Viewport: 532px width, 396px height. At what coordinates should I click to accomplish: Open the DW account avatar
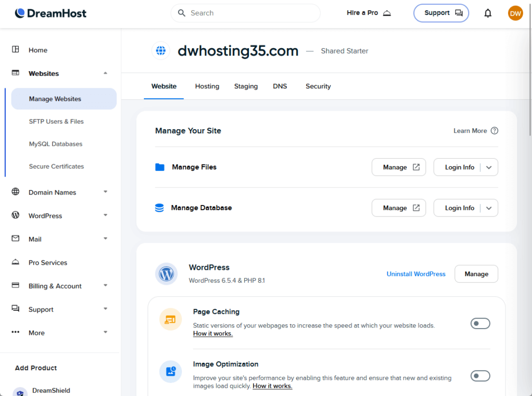point(515,13)
